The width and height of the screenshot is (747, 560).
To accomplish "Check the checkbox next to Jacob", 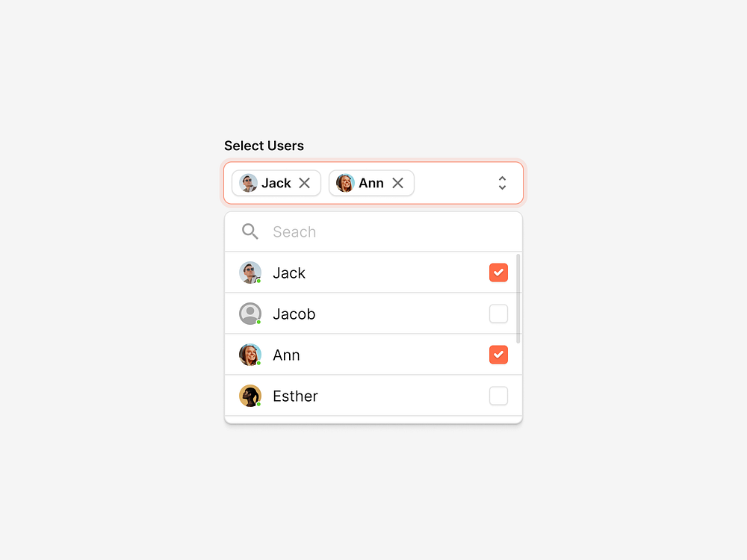I will click(498, 314).
